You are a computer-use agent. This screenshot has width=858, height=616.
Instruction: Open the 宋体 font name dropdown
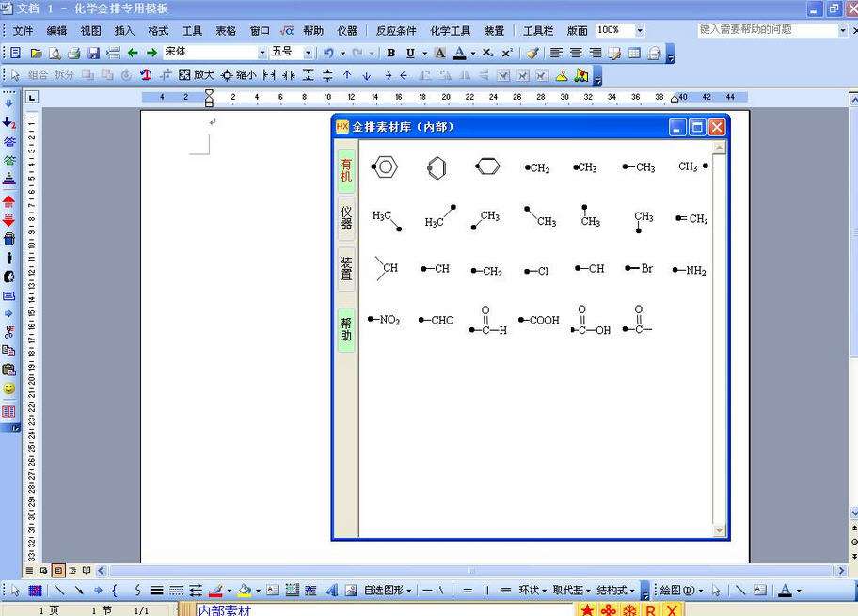point(262,53)
